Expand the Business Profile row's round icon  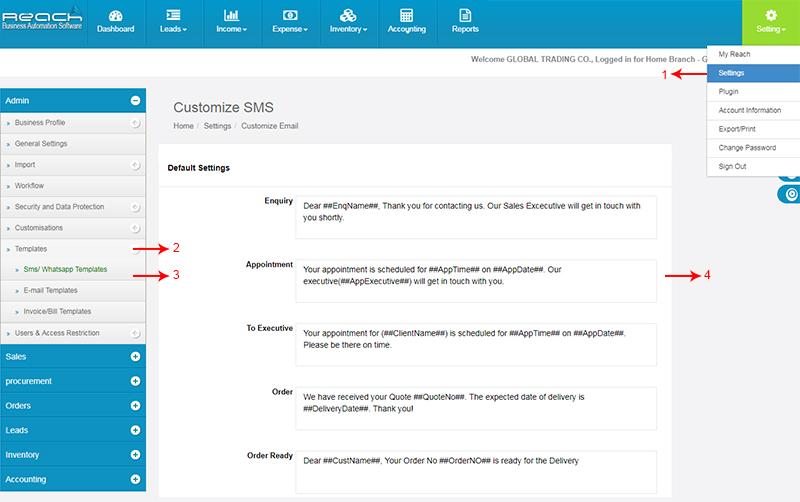coord(135,123)
